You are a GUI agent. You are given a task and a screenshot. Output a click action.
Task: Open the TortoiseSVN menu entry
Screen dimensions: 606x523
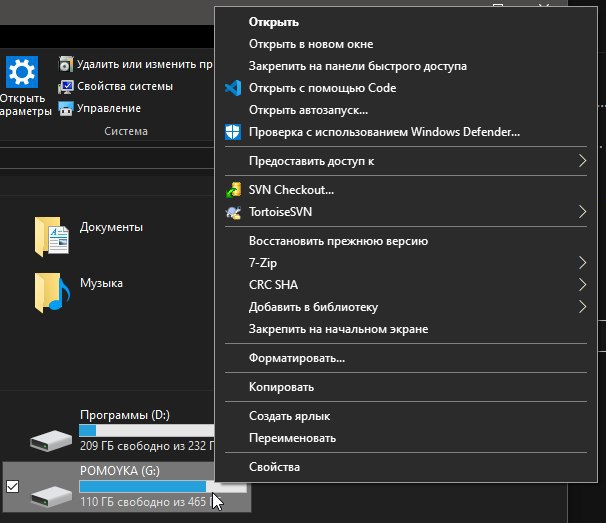tap(406, 212)
